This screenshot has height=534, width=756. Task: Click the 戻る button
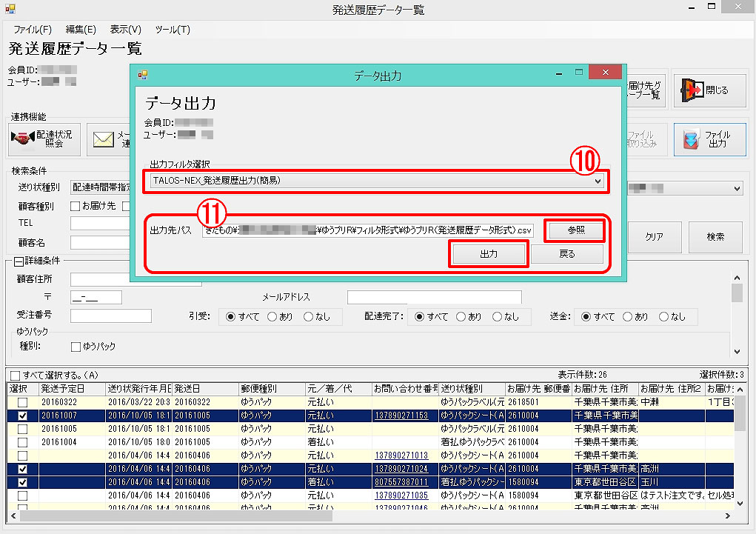click(x=567, y=254)
